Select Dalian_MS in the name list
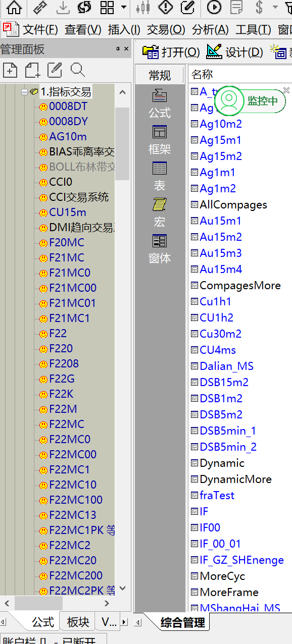 tap(226, 366)
